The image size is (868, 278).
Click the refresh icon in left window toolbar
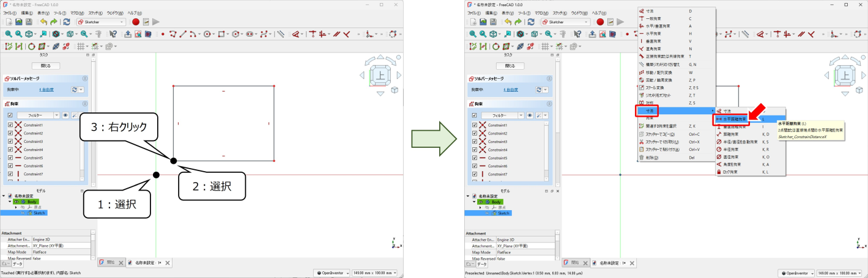pyautogui.click(x=66, y=21)
